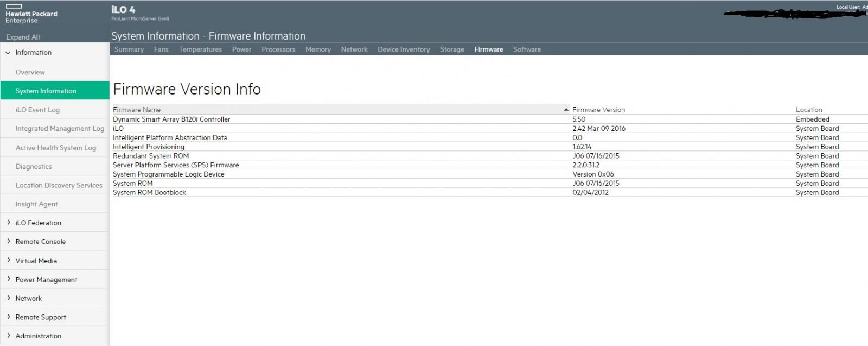
Task: Click the Firmware Version Info heading
Action: click(x=187, y=89)
